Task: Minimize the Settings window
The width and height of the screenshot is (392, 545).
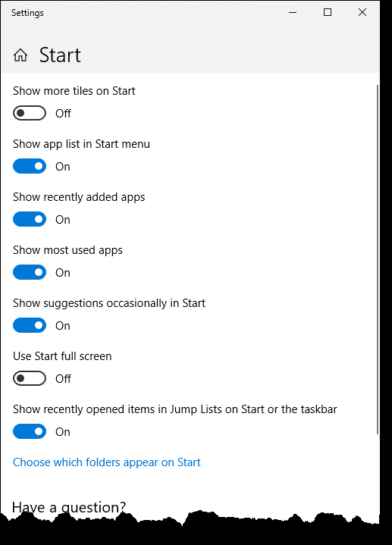Action: click(x=293, y=13)
